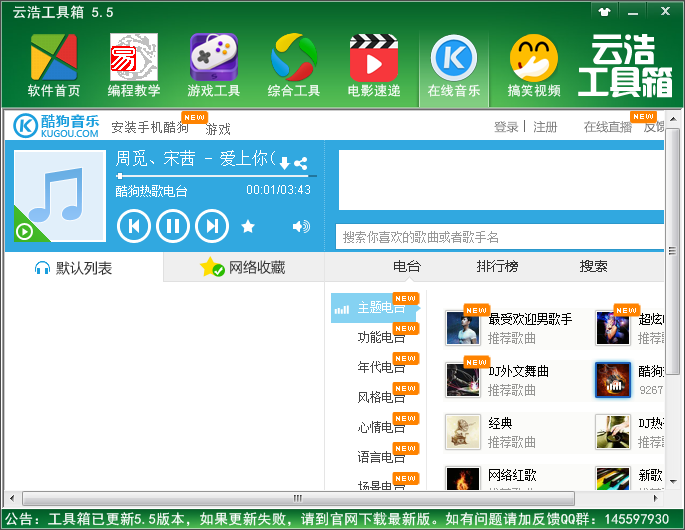Viewport: 685px width, 530px height.
Task: Open the 软件首页 home icon
Action: pos(54,66)
